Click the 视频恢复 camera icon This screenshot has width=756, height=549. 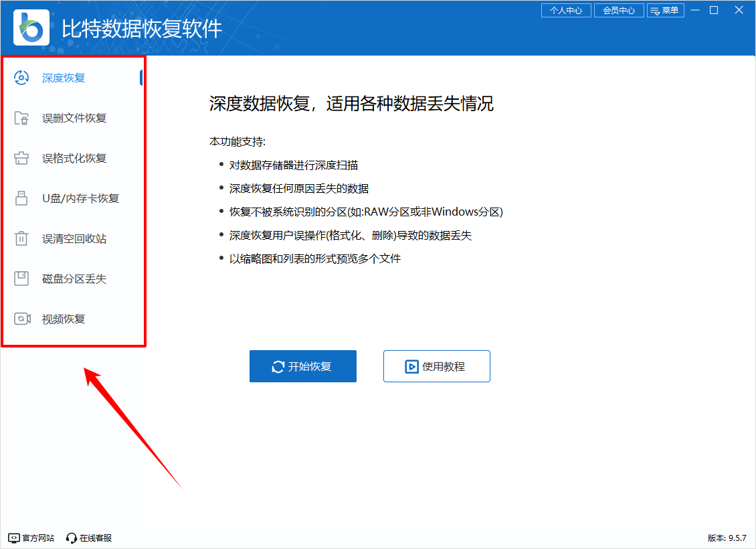22,319
